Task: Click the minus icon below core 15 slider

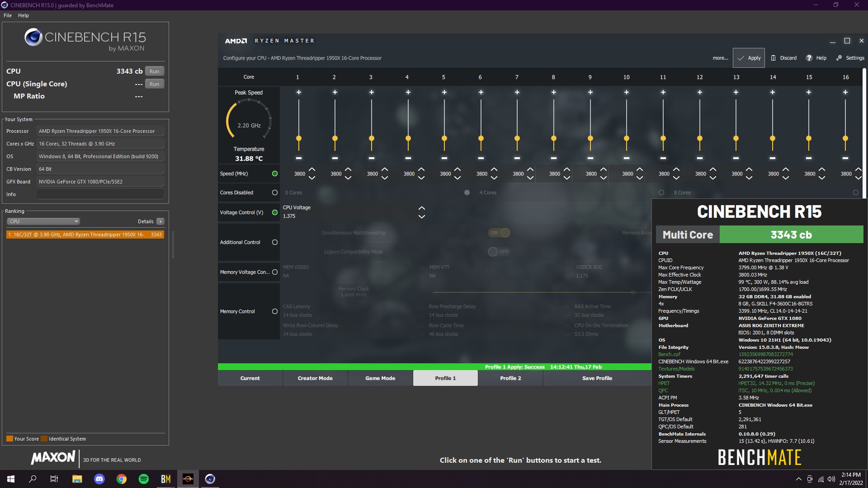Action: click(809, 158)
